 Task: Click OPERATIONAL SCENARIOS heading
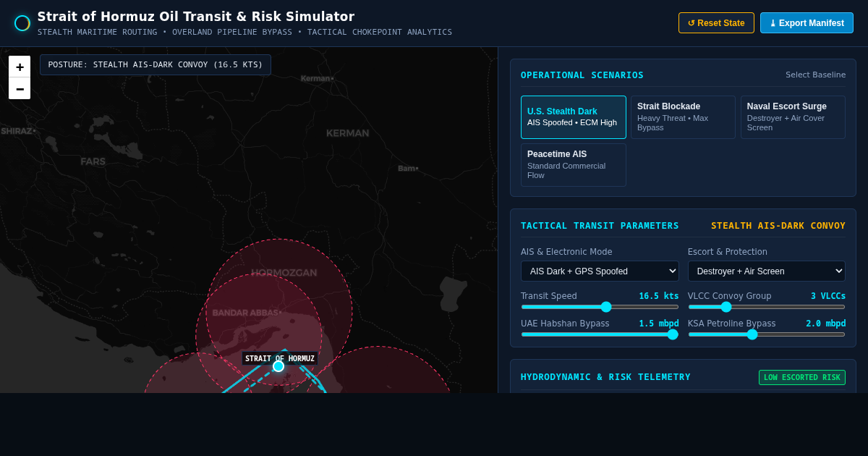pyautogui.click(x=582, y=75)
